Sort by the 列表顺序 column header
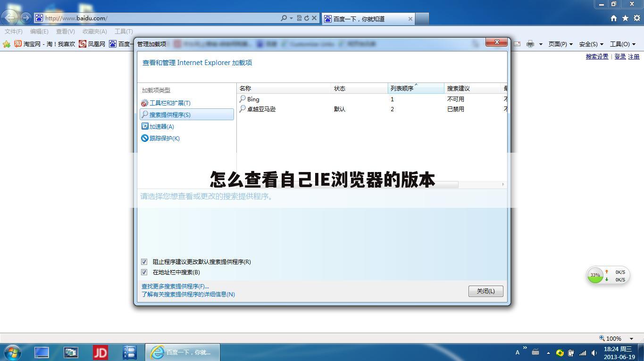The height and width of the screenshot is (361, 644). coord(416,88)
